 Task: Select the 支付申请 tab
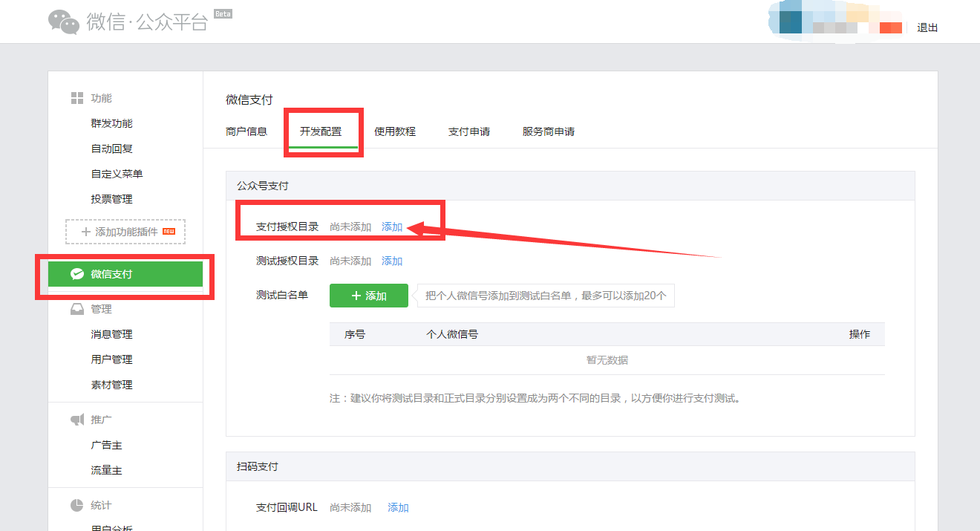coord(469,131)
